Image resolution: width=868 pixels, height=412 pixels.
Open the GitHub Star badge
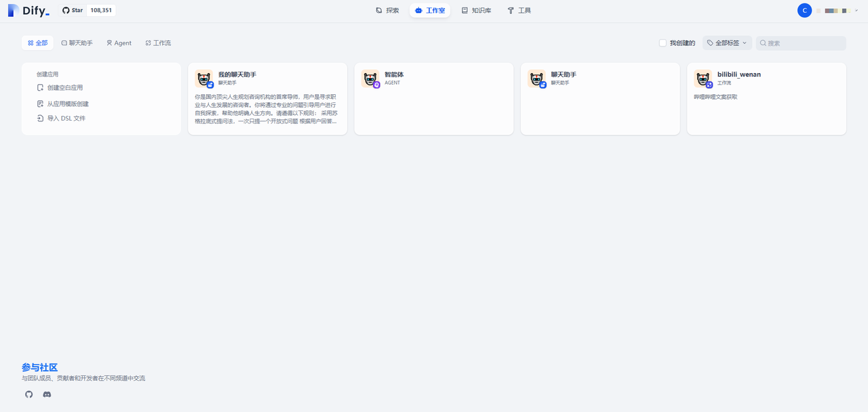(x=87, y=11)
